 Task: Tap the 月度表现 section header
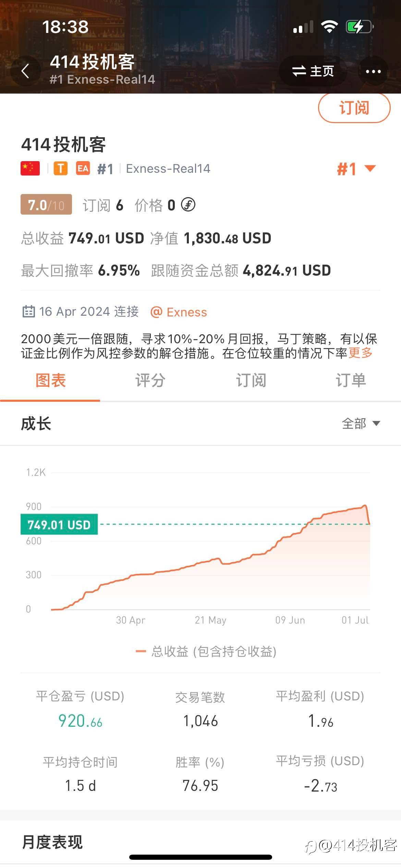click(52, 842)
